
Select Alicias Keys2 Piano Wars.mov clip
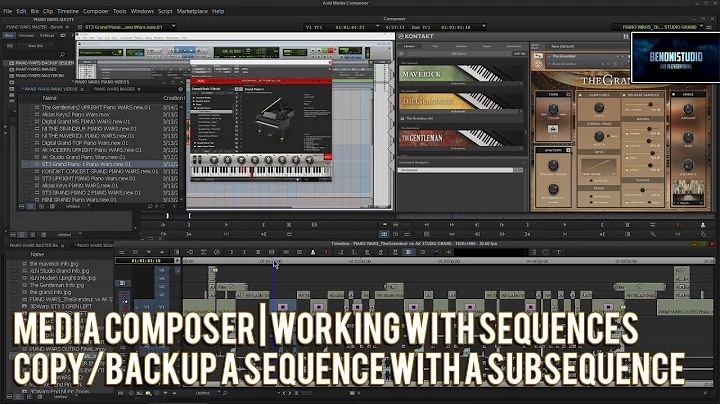tap(76, 114)
